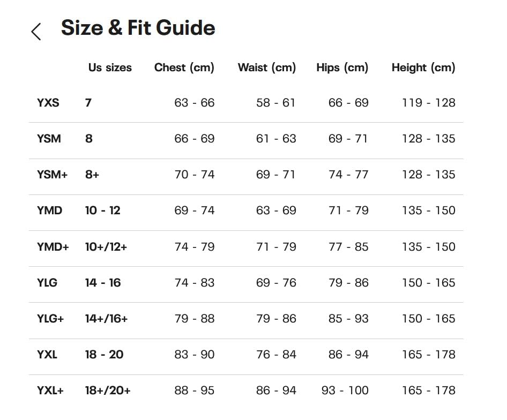The image size is (507, 420).
Task: Click the Hips (cm) column header
Action: coord(342,67)
